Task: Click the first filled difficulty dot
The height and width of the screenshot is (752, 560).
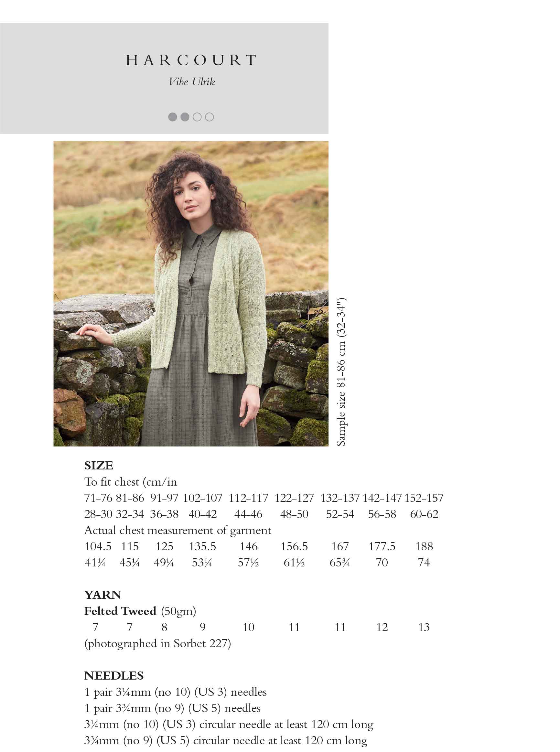Action: pos(173,117)
